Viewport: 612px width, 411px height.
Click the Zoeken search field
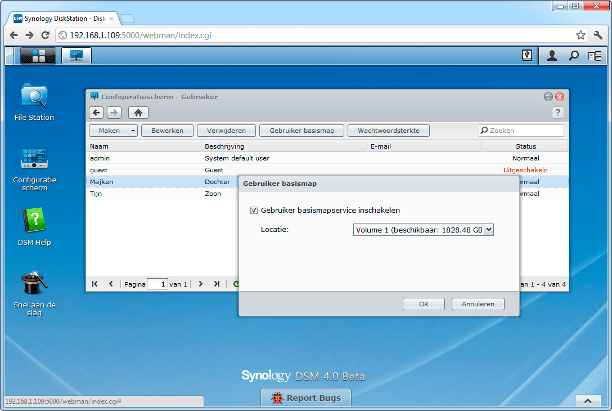pyautogui.click(x=521, y=131)
